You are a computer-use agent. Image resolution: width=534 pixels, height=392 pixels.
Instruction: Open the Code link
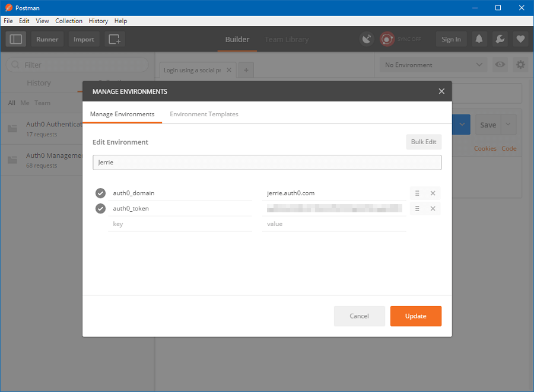[509, 148]
